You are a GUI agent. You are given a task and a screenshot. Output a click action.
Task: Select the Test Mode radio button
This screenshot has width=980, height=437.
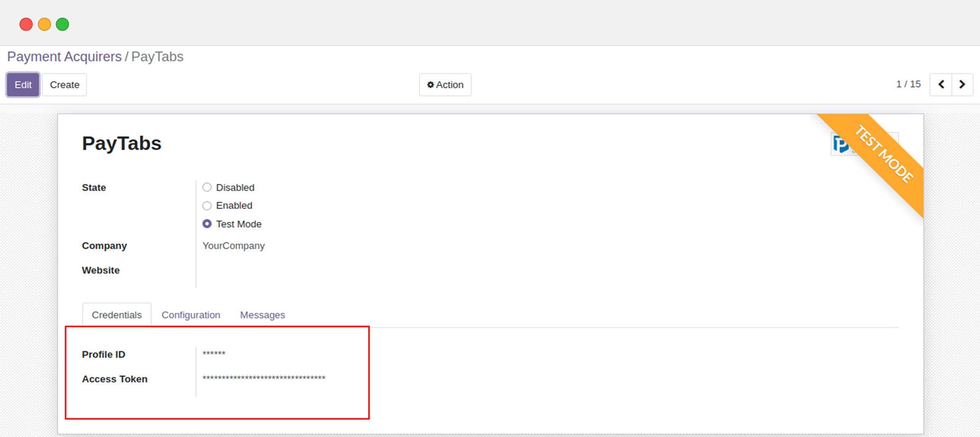[207, 224]
